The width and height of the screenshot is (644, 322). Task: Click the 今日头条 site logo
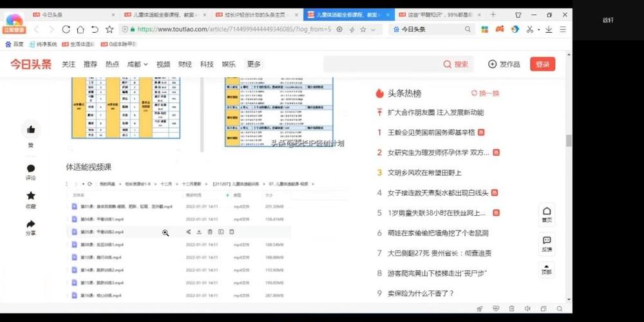tap(31, 64)
